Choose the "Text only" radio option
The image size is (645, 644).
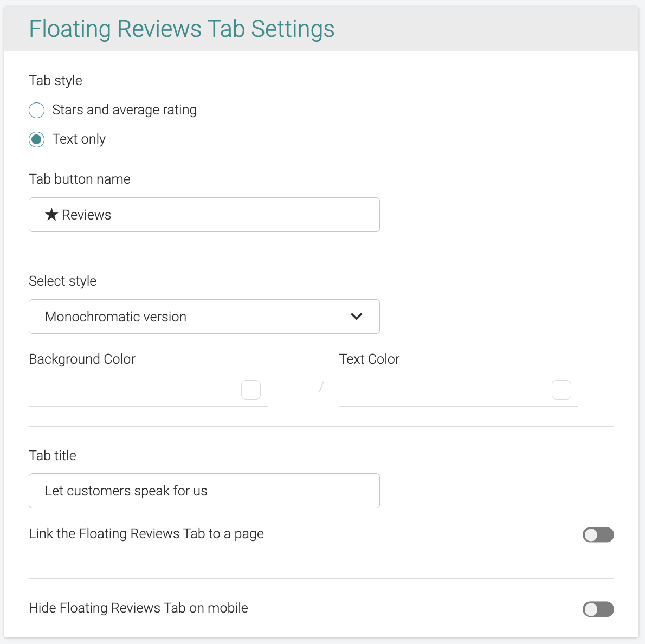(x=37, y=139)
